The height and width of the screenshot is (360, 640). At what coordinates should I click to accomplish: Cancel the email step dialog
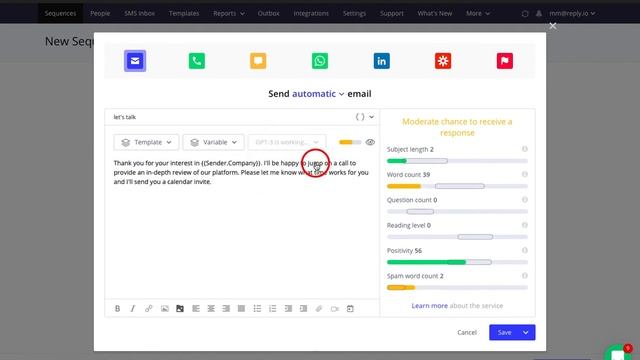point(467,333)
